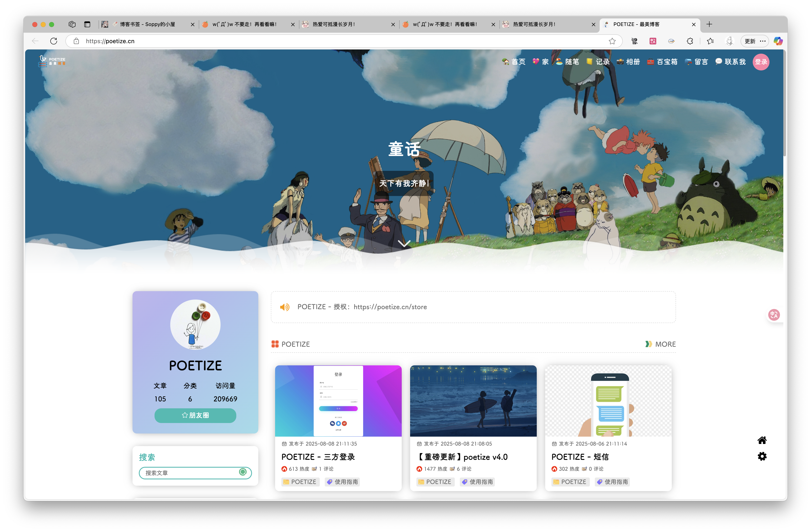The height and width of the screenshot is (532, 811).
Task: Click the floating pink translate icon
Action: click(774, 315)
